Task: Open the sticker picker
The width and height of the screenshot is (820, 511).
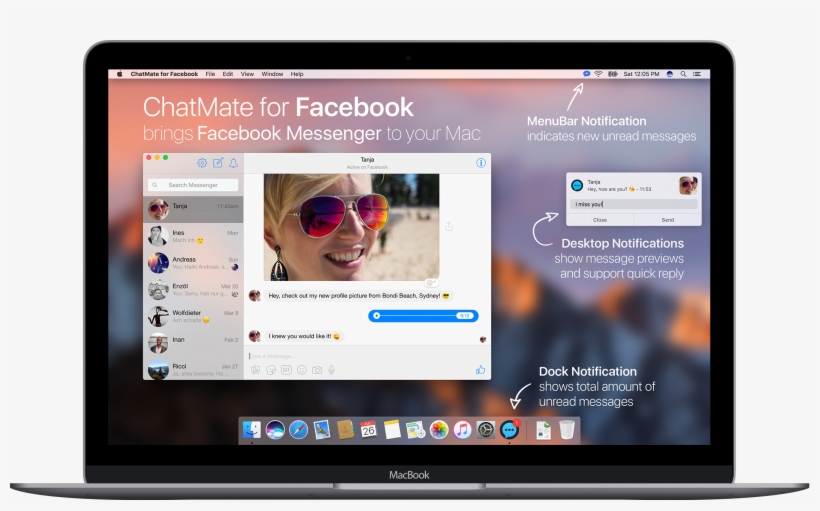Action: point(271,370)
